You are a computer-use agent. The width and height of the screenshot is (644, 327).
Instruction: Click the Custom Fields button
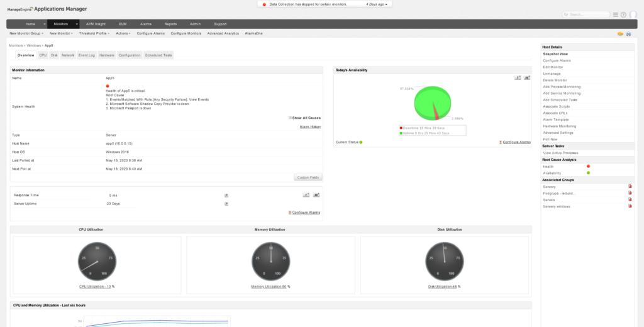(307, 177)
